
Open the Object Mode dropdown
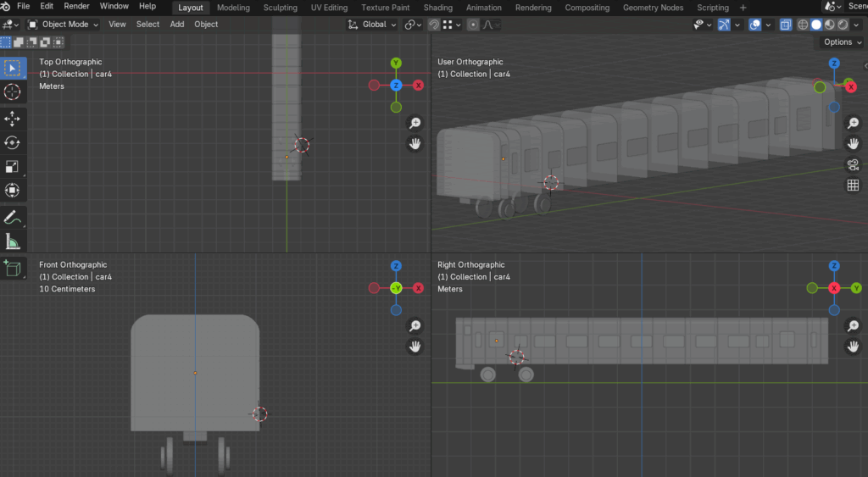[x=64, y=25]
